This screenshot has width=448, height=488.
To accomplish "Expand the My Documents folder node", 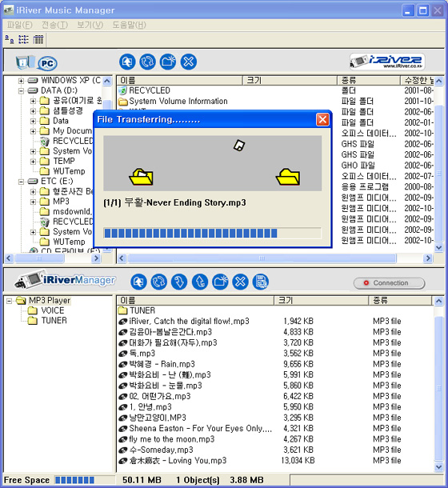I will click(x=33, y=131).
